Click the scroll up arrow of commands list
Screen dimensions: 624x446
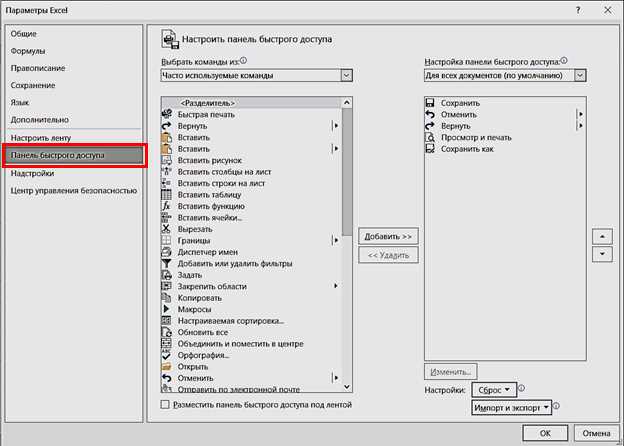click(347, 103)
